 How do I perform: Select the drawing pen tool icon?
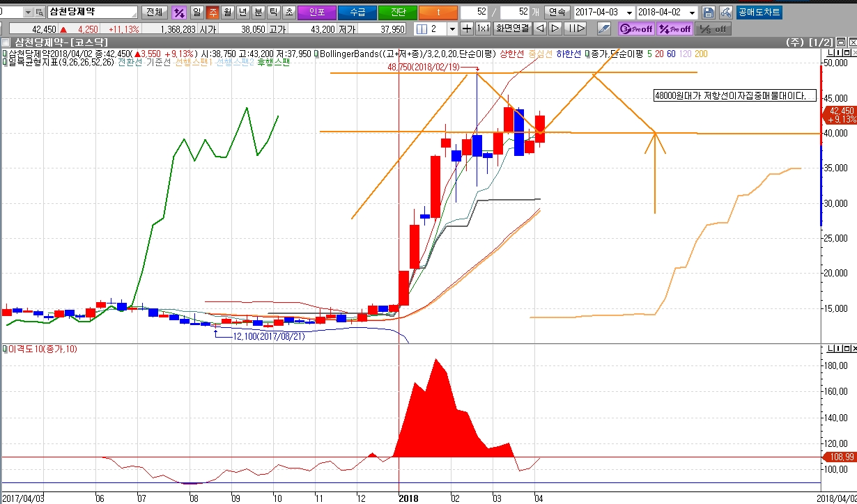click(x=604, y=29)
